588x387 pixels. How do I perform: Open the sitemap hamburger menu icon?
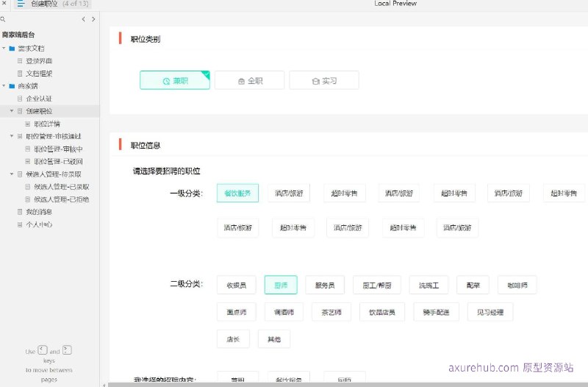click(21, 4)
